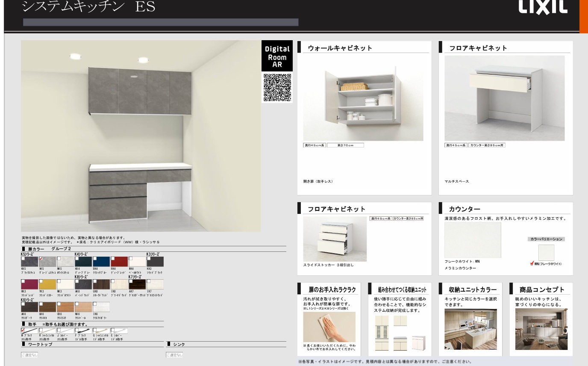Image resolution: width=588 pixels, height=366 pixels.
Task: Click the 収納ユニットカラー panel title
Action: (x=473, y=289)
